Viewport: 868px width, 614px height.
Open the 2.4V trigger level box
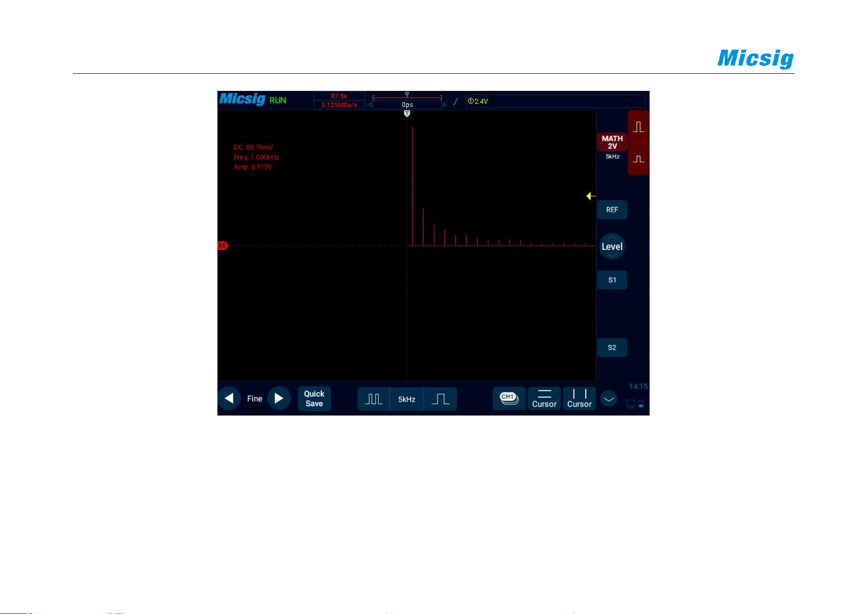(x=555, y=102)
